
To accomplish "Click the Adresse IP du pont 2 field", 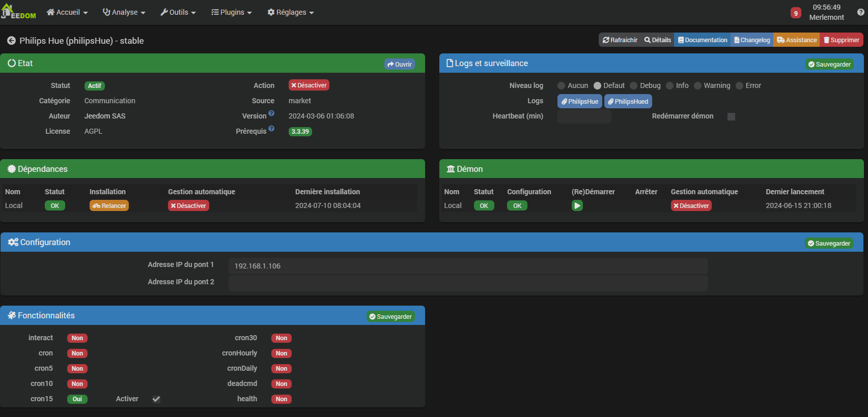I will (x=468, y=283).
